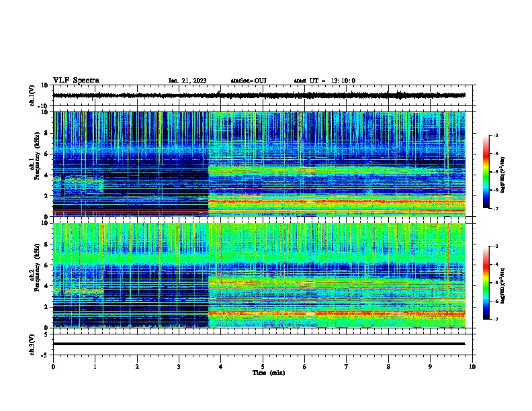Click the date 'Jan. 21, 2023'
The height and width of the screenshot is (411, 532).
point(187,81)
